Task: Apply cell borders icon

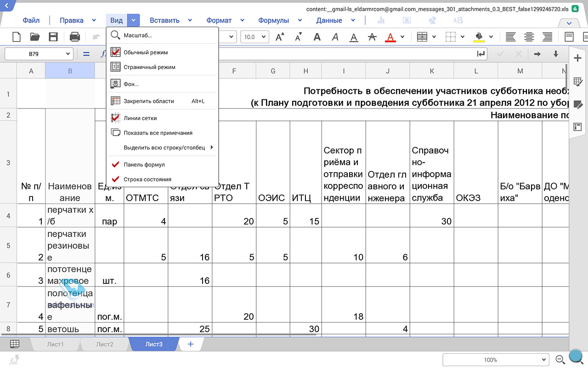Action: 451,37
